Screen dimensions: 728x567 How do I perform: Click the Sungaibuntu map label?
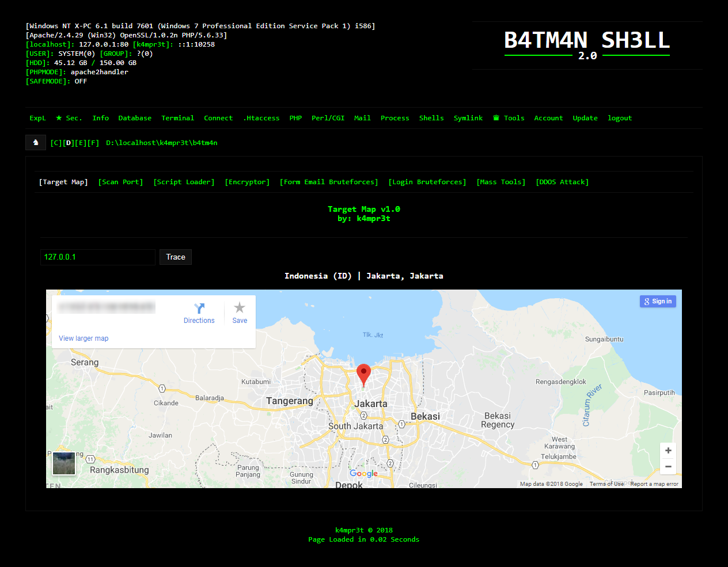604,339
